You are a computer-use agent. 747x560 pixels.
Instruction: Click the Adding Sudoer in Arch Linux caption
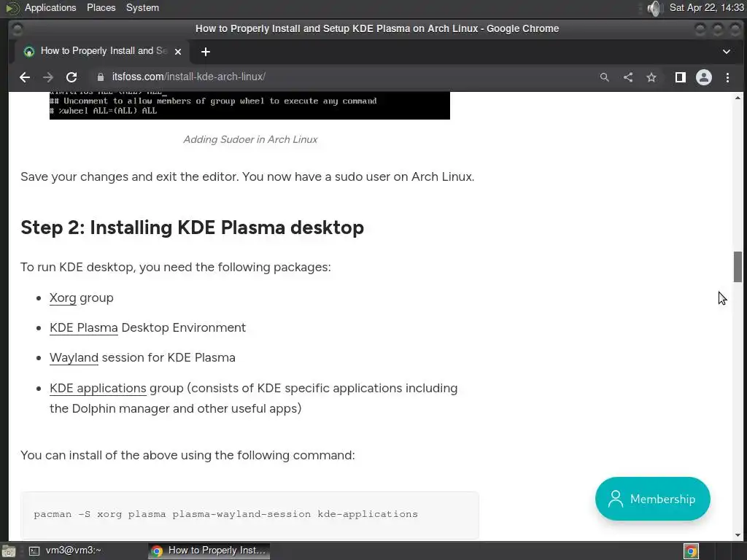point(250,139)
